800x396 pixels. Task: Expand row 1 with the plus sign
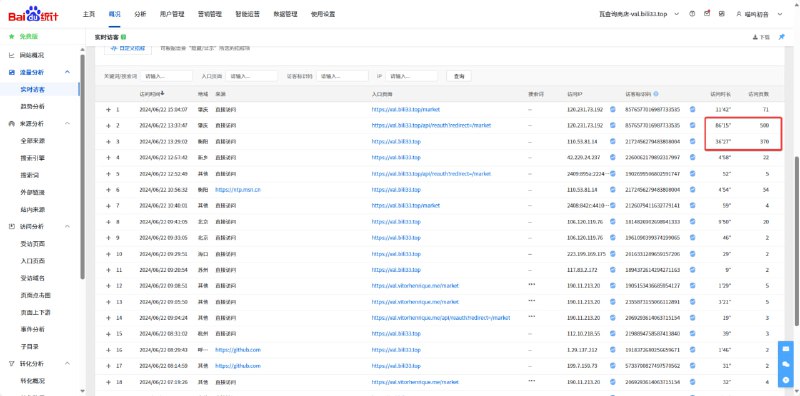coord(108,109)
